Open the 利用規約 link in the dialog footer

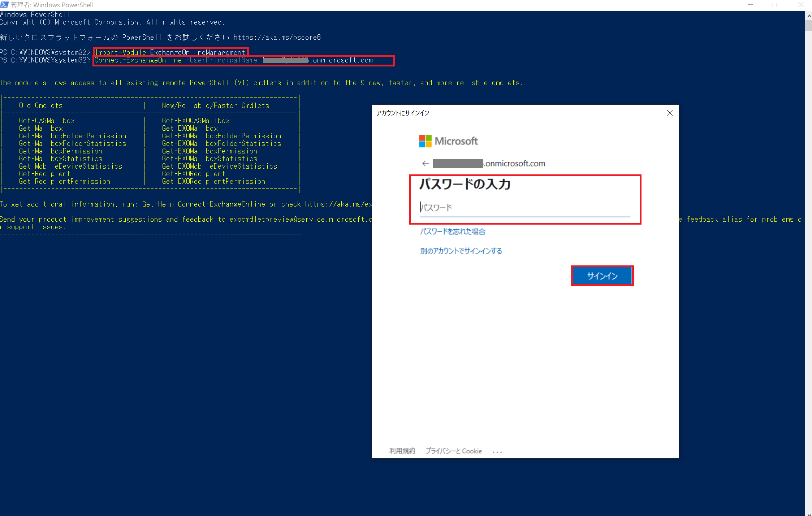(x=402, y=451)
